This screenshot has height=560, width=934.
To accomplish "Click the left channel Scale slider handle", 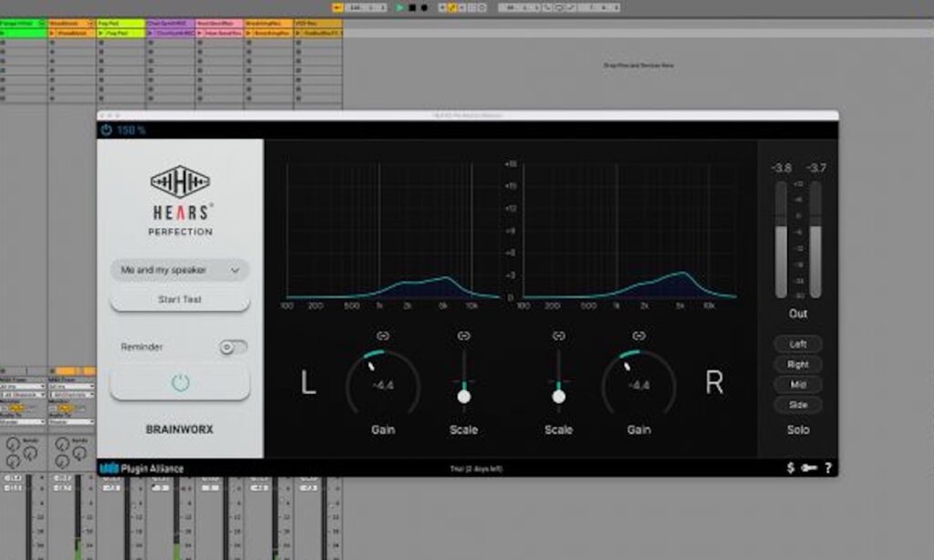I will (x=463, y=396).
